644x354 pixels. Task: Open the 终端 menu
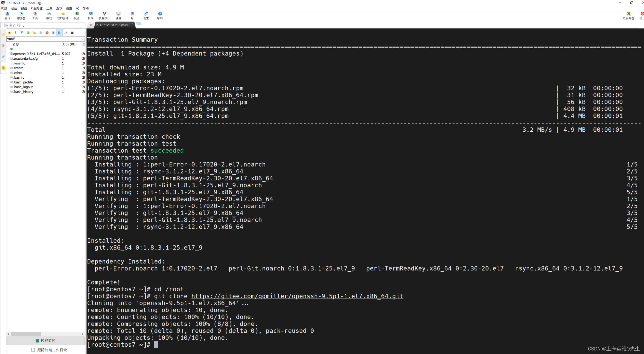point(4,8)
